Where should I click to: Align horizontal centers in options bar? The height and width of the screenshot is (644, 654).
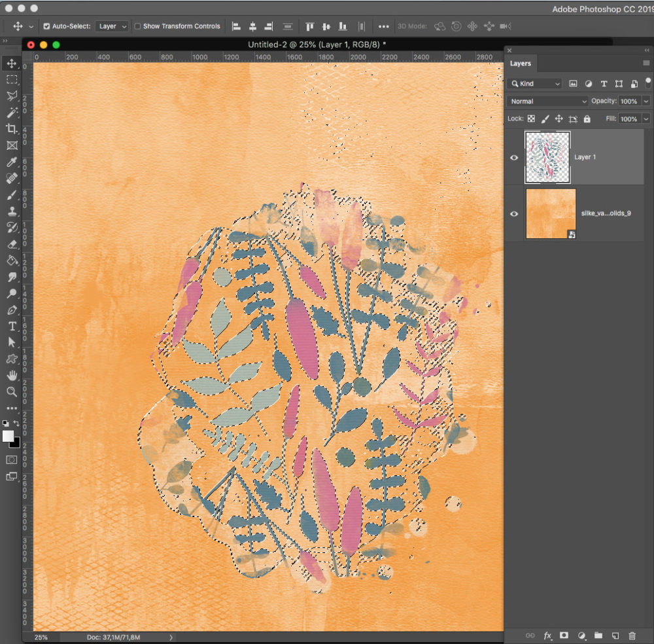[252, 26]
